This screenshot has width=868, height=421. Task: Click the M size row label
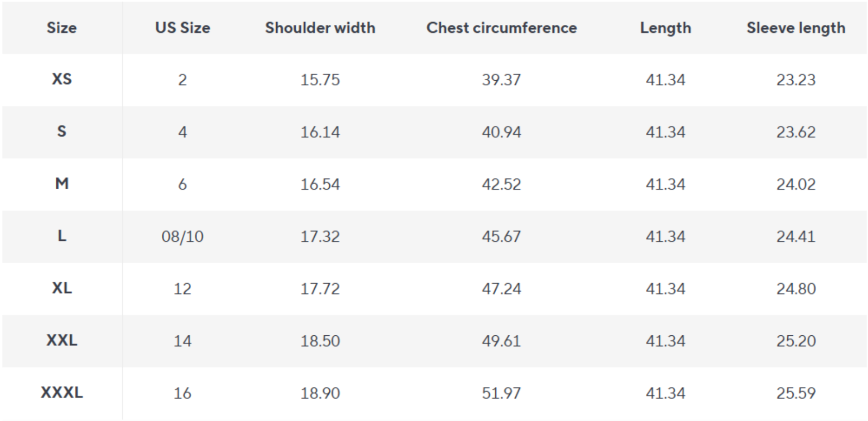click(62, 184)
